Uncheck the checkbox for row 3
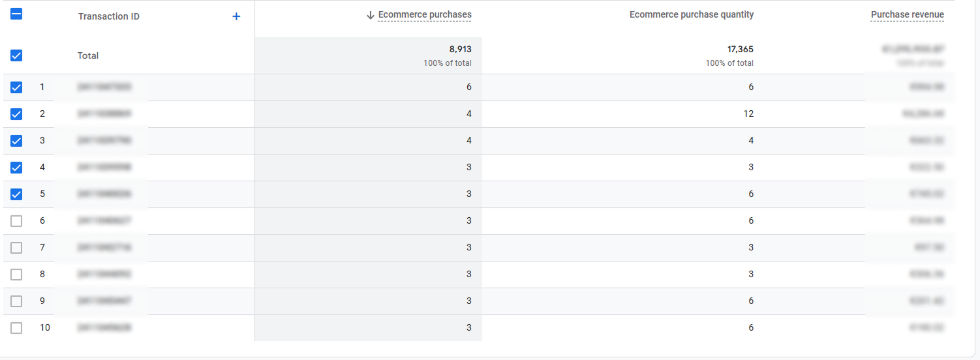980x360 pixels. 16,141
